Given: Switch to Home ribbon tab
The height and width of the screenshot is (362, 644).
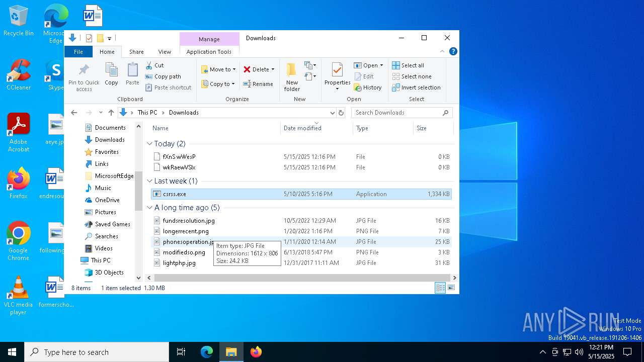Looking at the screenshot, I should (107, 52).
